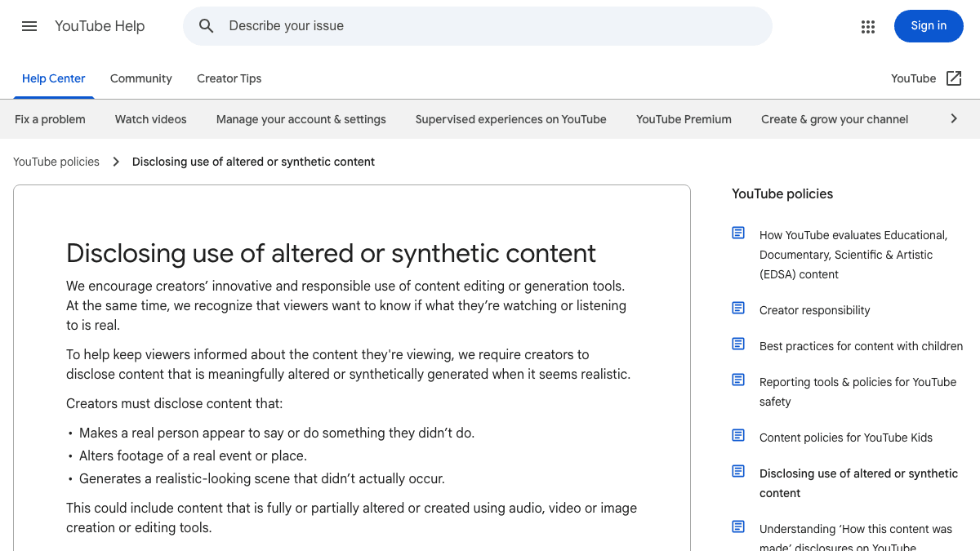Click the breadcrumb chevron separator

[116, 162]
